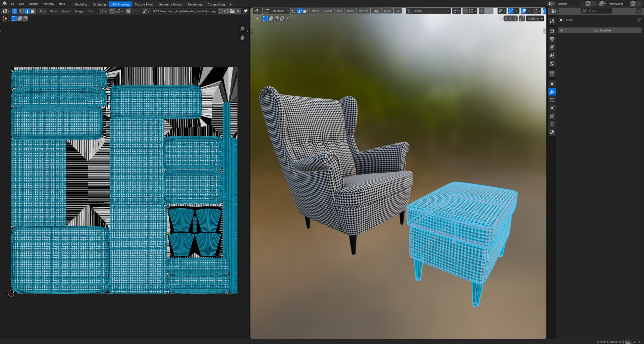Image resolution: width=644 pixels, height=344 pixels.
Task: Click the image filename field
Action: coord(184,11)
